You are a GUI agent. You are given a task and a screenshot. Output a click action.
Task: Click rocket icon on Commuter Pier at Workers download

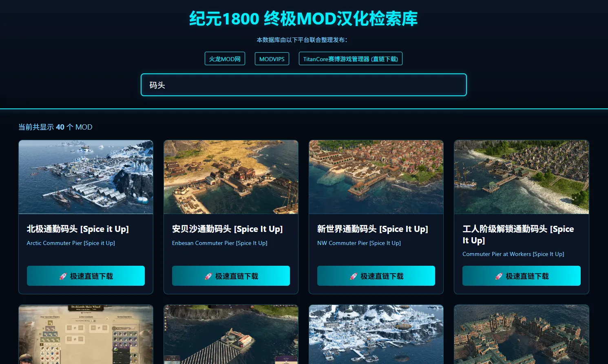[498, 276]
